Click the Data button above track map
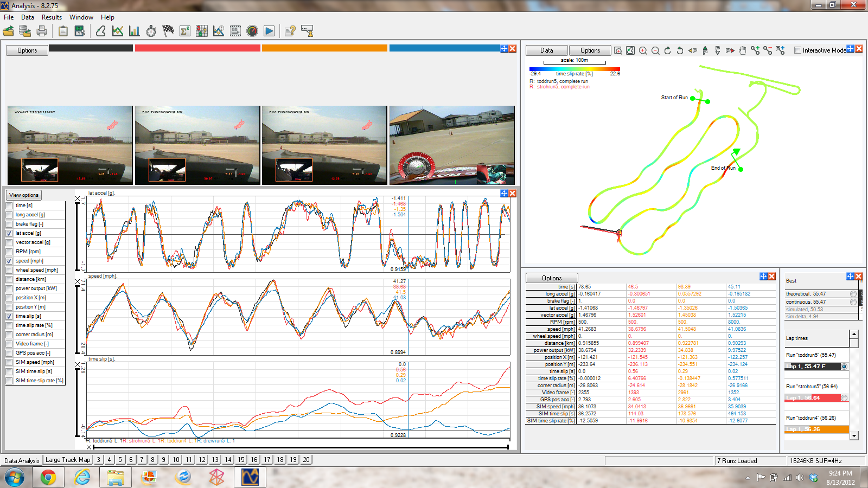 point(547,50)
